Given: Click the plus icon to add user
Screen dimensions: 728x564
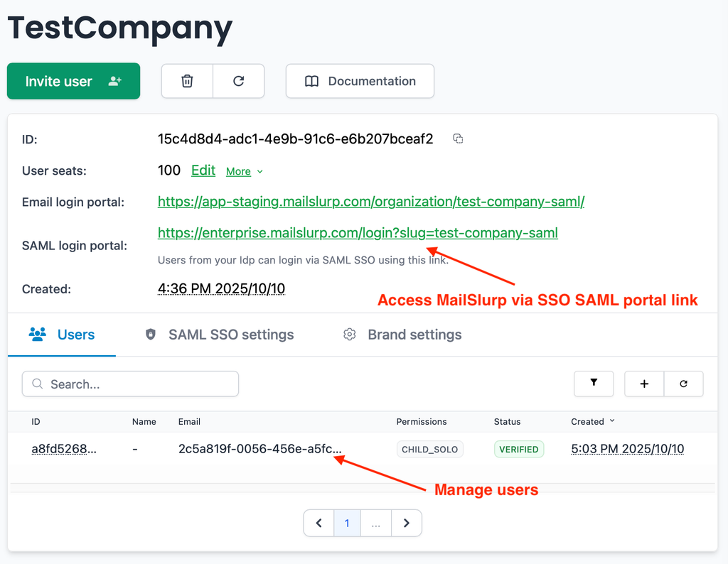Looking at the screenshot, I should [x=644, y=384].
